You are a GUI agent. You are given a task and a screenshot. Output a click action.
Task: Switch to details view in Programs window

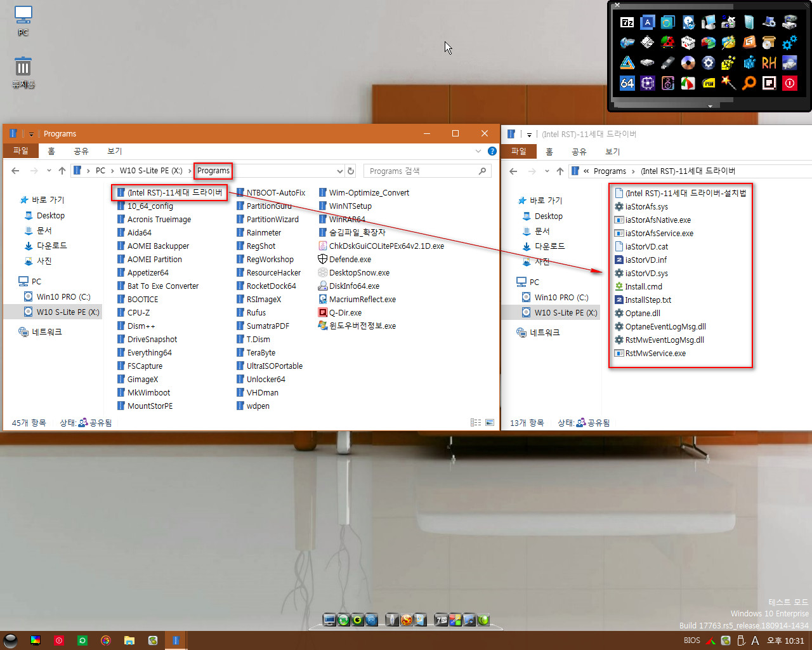pyautogui.click(x=476, y=423)
